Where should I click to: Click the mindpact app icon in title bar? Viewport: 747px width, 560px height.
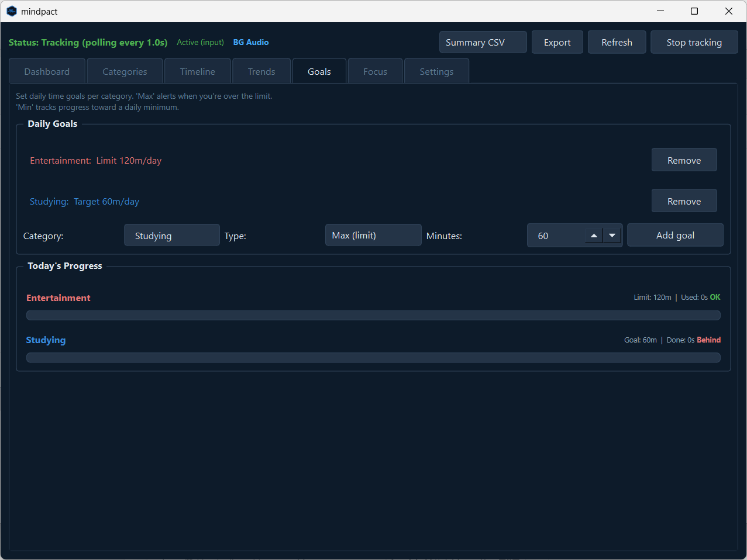point(12,11)
